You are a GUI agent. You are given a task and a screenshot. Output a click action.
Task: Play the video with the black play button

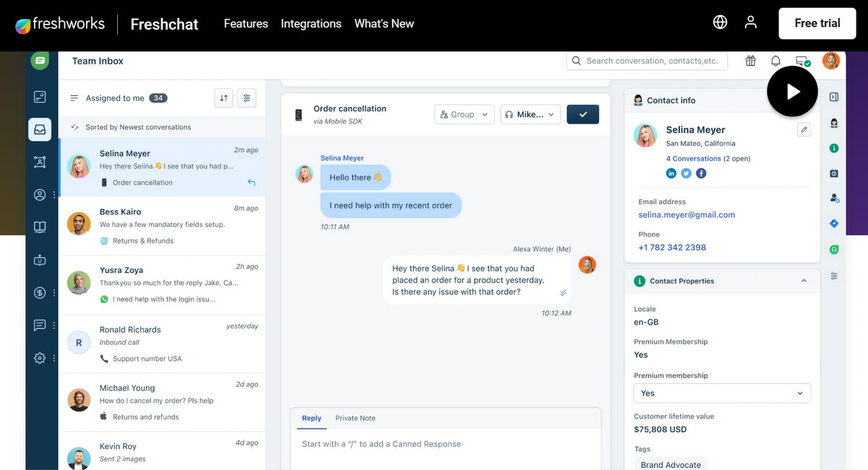[793, 91]
